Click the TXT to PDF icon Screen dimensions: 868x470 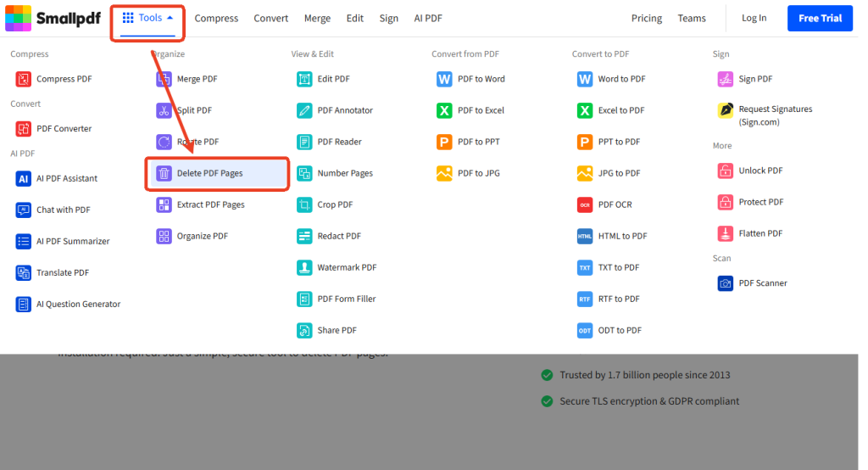point(585,268)
